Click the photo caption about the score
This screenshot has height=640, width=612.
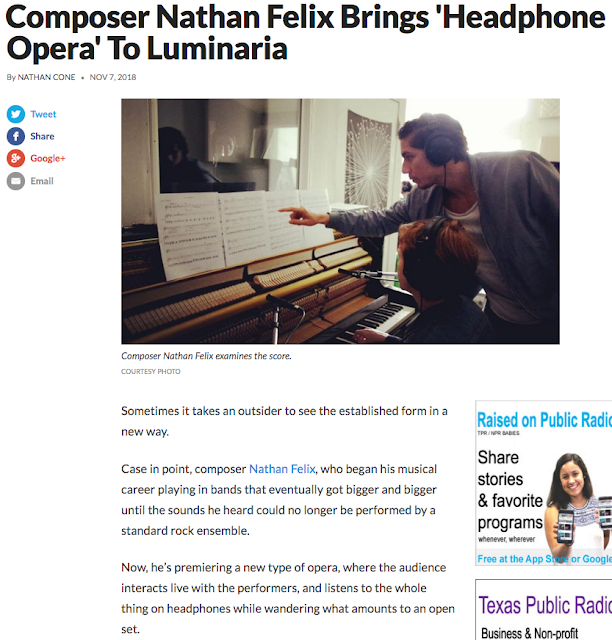[206, 356]
